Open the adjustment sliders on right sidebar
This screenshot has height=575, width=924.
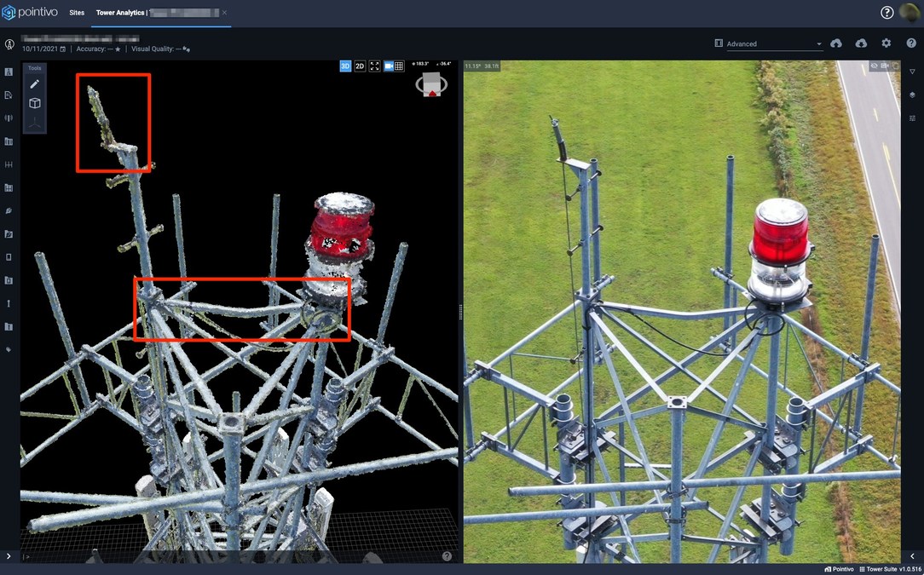pos(912,118)
